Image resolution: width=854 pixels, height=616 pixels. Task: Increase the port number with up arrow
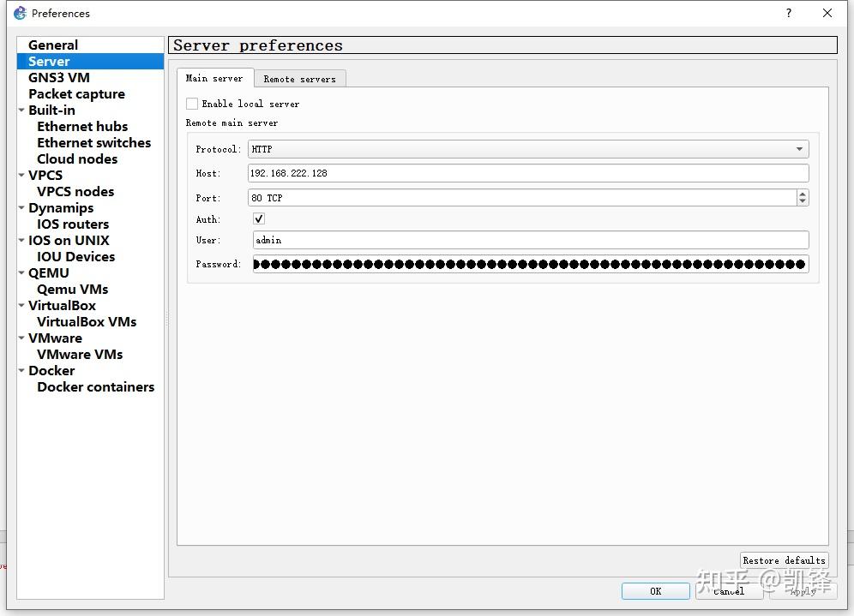tap(803, 194)
